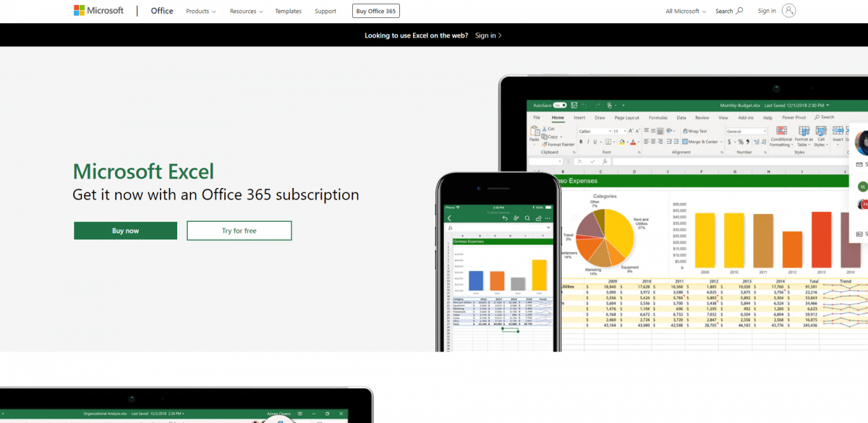868x423 pixels.
Task: Open Conditional Formatting in the Styles group
Action: tap(782, 137)
